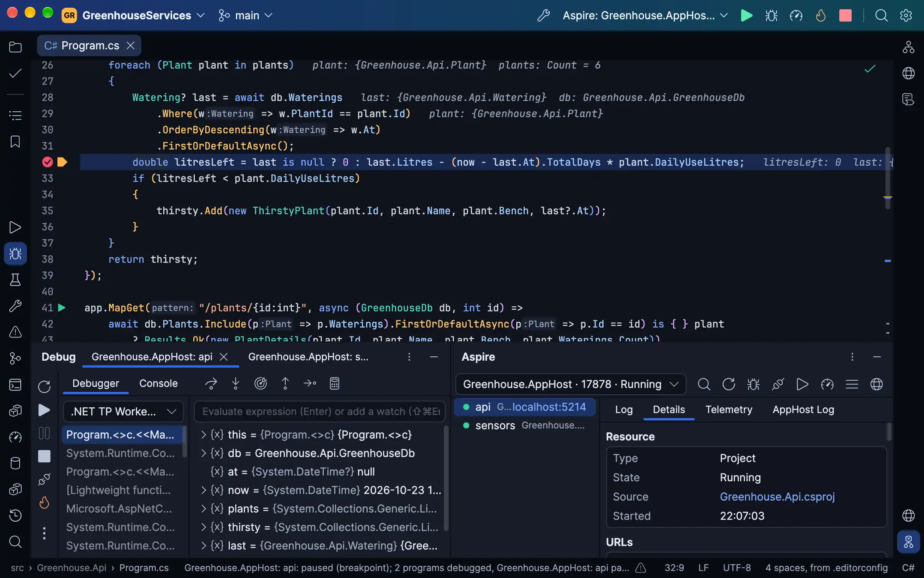Click the Aspire tool window icon at bottom right
This screenshot has height=578, width=924.
(x=909, y=542)
